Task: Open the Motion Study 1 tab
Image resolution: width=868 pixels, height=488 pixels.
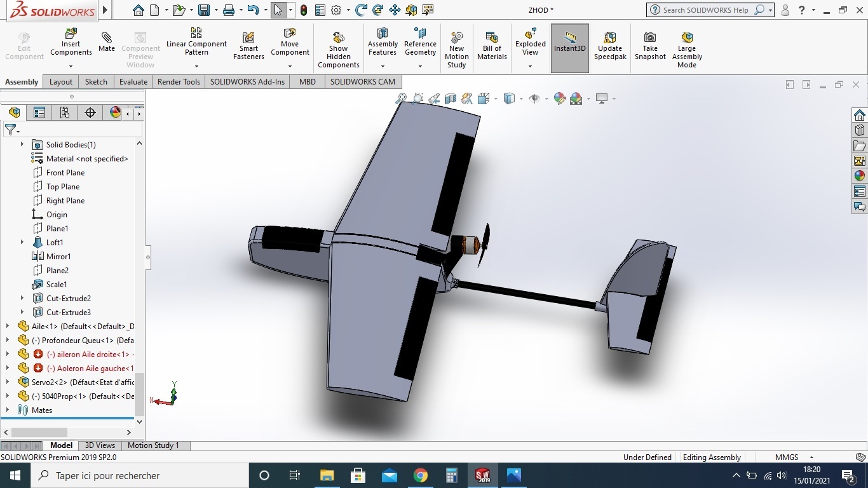Action: pyautogui.click(x=153, y=445)
